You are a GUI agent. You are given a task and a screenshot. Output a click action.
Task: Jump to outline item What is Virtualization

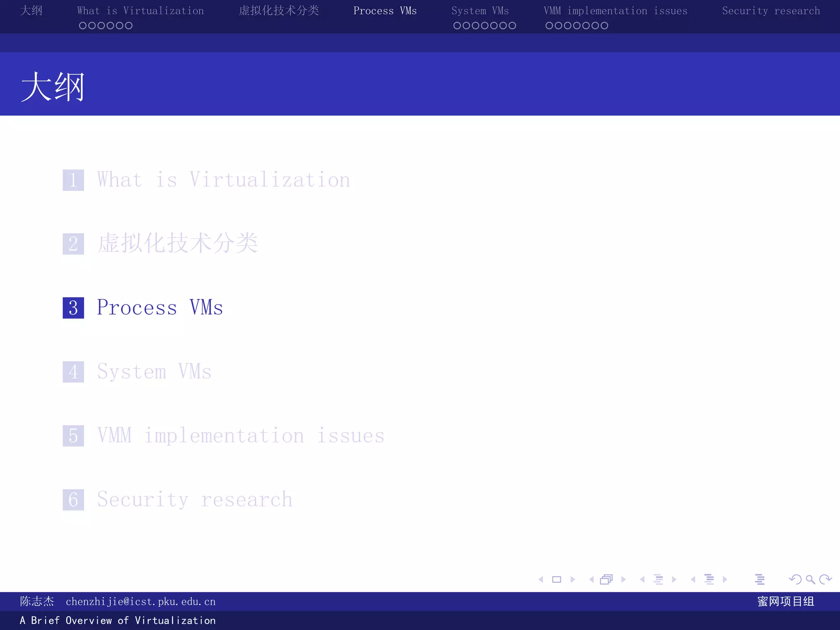tap(224, 180)
